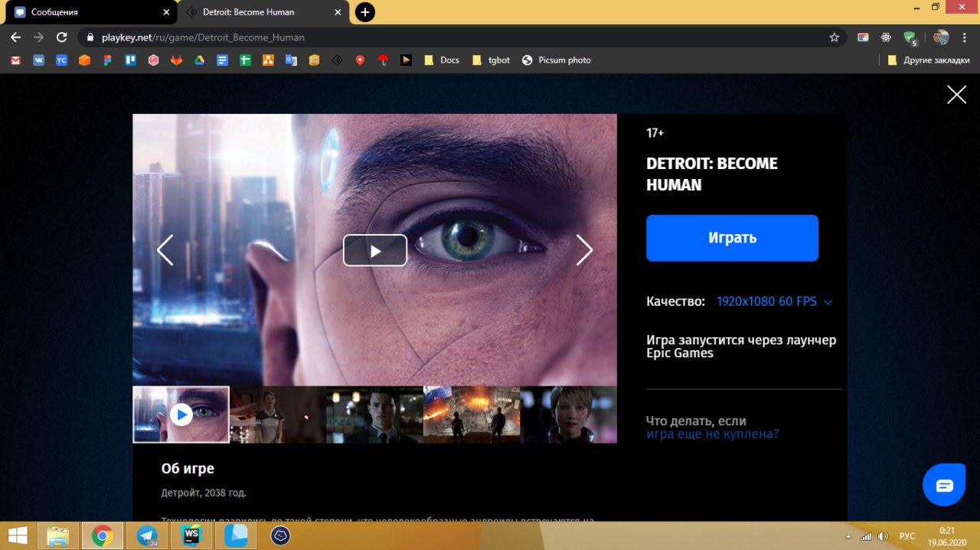980x550 pixels.
Task: Open the colorful rectangle extension icon
Action: tap(863, 37)
